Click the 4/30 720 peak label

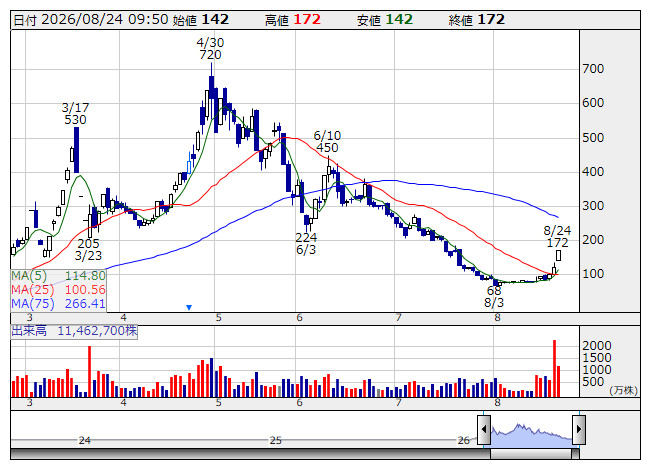210,49
